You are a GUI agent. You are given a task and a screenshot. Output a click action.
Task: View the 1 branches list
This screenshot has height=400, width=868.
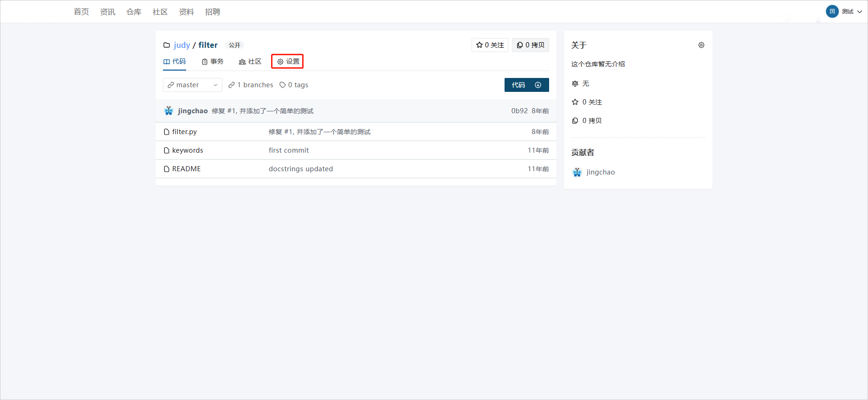(251, 85)
